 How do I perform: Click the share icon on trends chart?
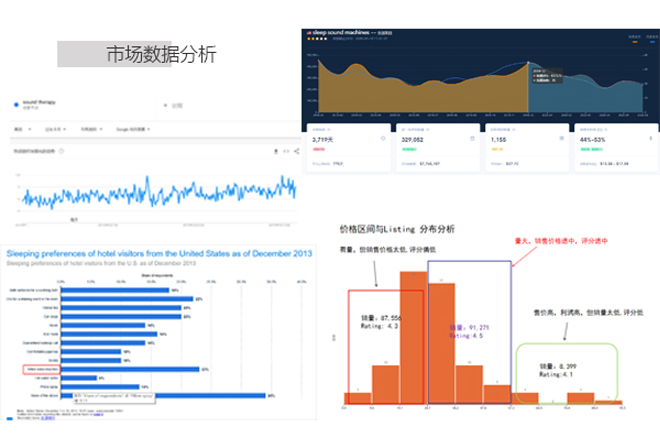point(295,150)
